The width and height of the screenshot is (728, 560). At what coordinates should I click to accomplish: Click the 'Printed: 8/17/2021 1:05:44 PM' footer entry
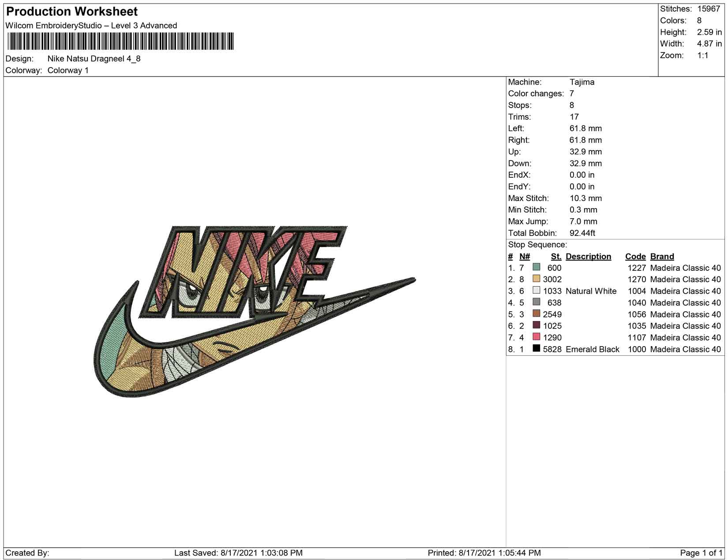click(484, 553)
